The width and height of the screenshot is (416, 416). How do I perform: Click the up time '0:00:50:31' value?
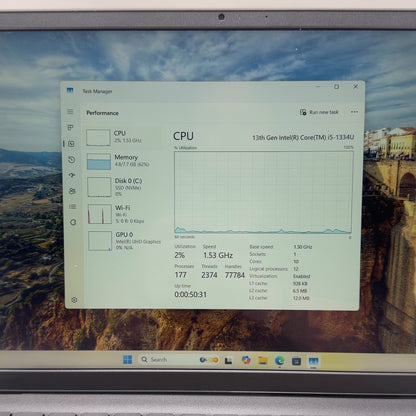(x=190, y=295)
